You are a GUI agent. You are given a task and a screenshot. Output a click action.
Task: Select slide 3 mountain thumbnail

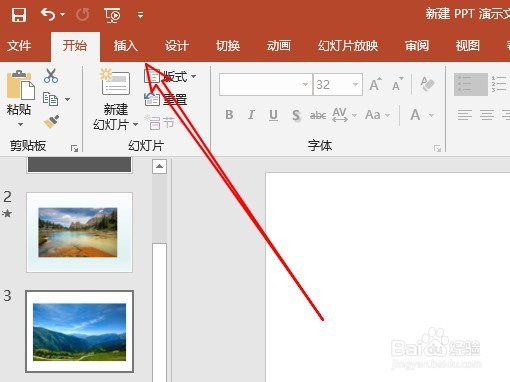coord(79,331)
